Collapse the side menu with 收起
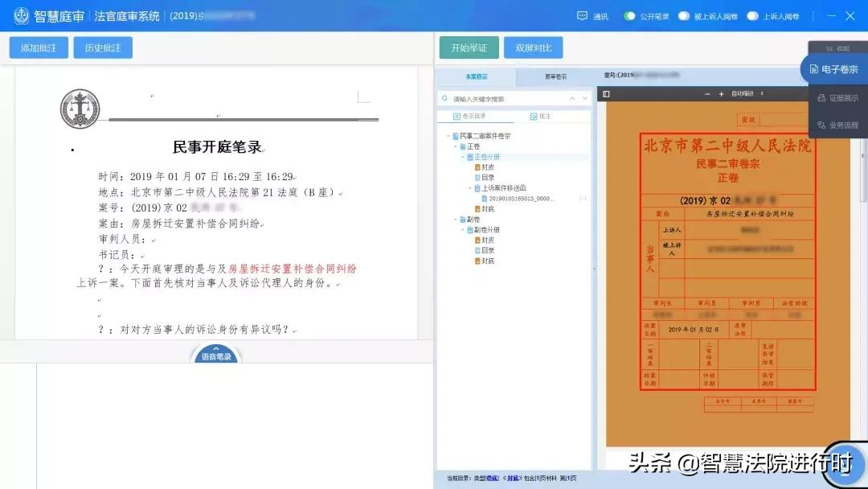868x489 pixels. pyautogui.click(x=837, y=48)
